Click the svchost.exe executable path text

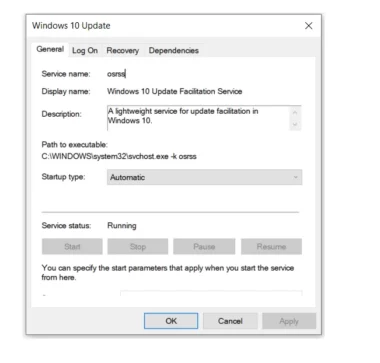point(119,156)
